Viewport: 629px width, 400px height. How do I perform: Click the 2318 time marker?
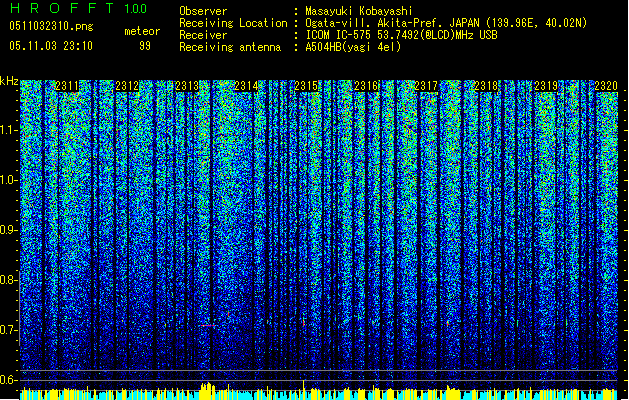[x=486, y=86]
